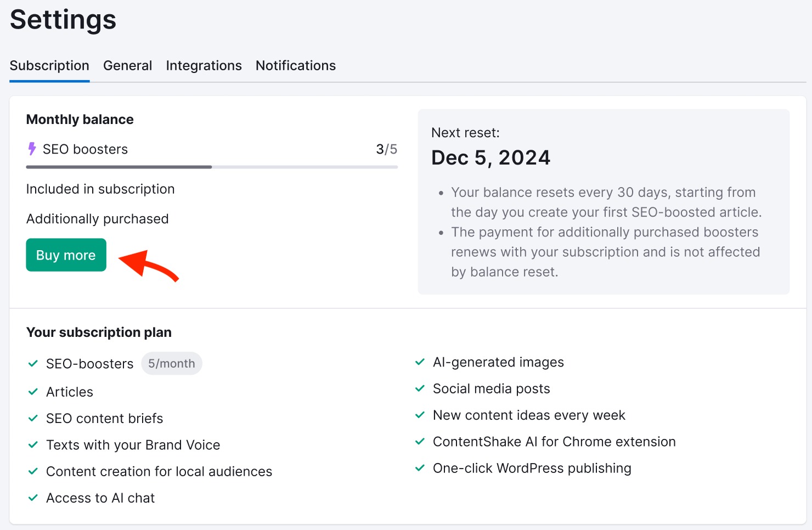This screenshot has height=530, width=812.
Task: Go to the Integrations tab
Action: (204, 66)
